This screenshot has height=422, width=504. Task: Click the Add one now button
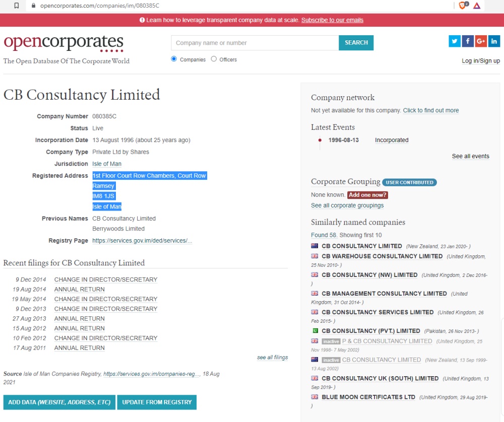(x=367, y=195)
